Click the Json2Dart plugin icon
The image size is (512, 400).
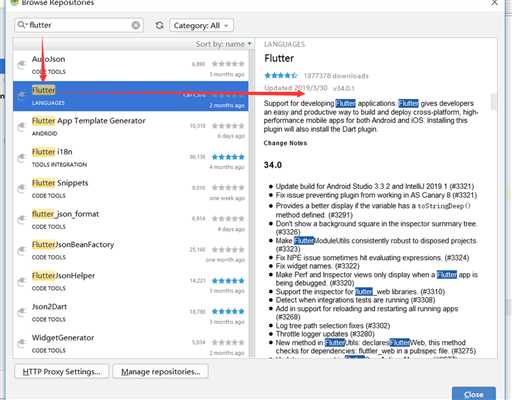click(22, 312)
